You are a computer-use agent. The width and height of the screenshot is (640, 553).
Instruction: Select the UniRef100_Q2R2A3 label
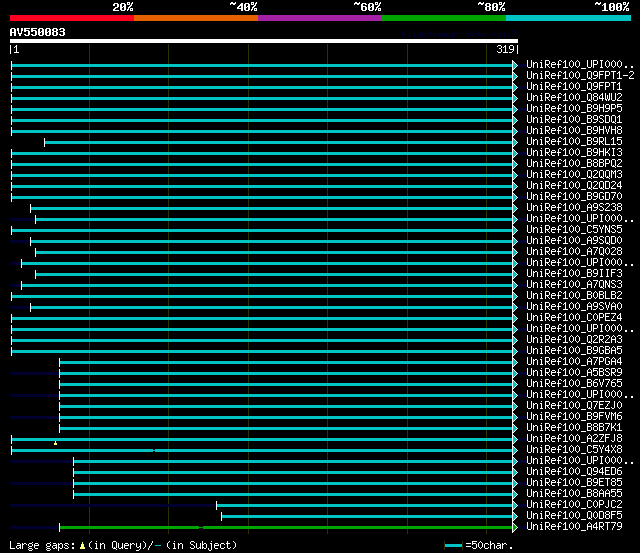click(574, 340)
